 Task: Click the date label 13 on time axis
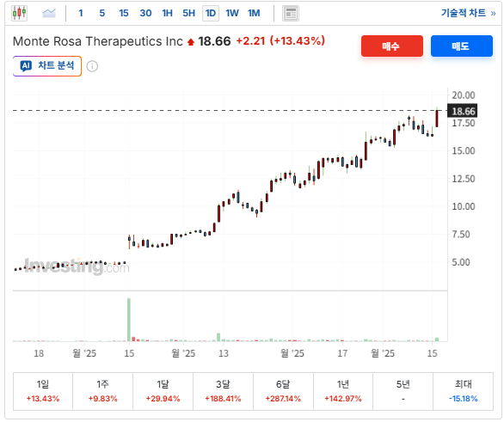coord(224,353)
